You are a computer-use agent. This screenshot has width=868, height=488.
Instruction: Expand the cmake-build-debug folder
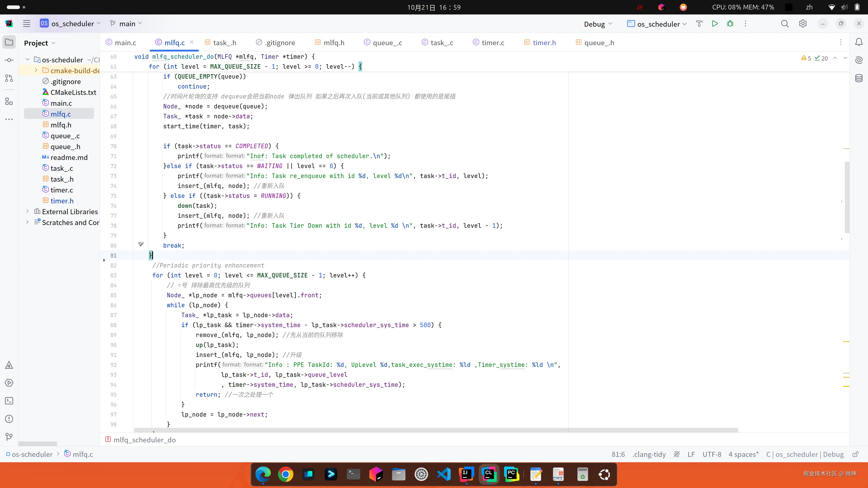pos(36,70)
